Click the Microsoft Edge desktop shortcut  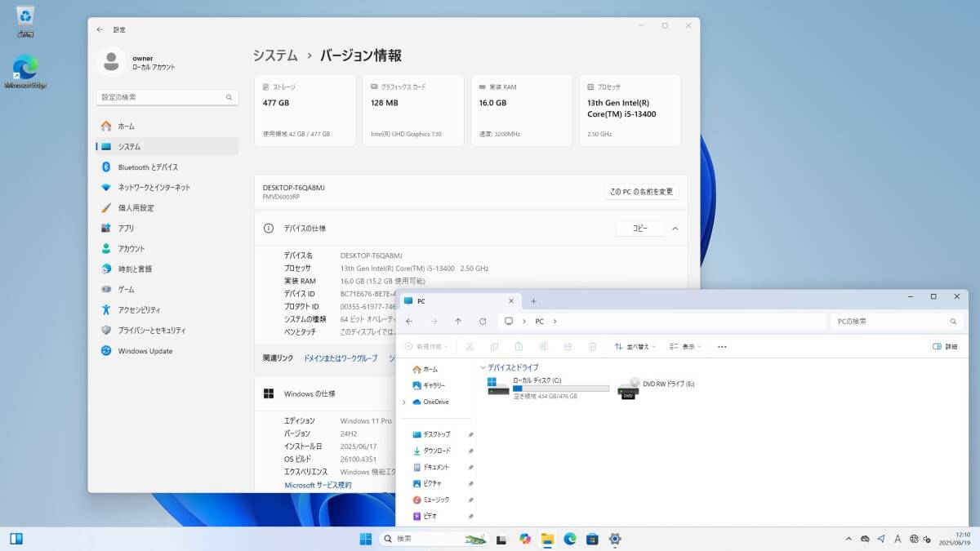[25, 72]
